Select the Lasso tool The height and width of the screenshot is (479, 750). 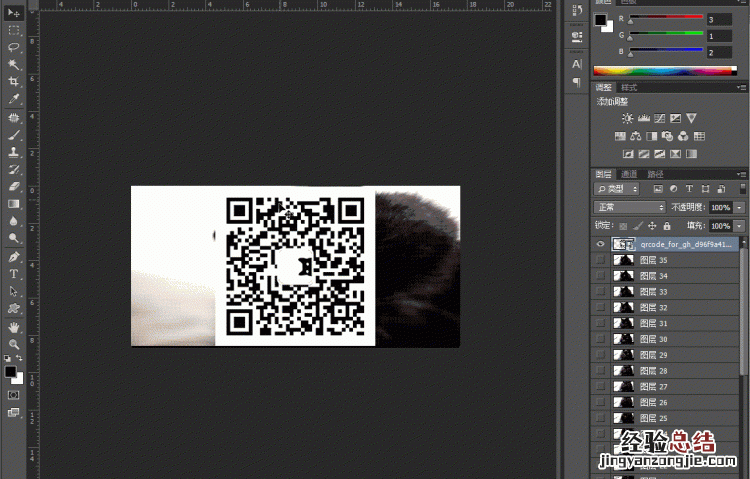[14, 47]
